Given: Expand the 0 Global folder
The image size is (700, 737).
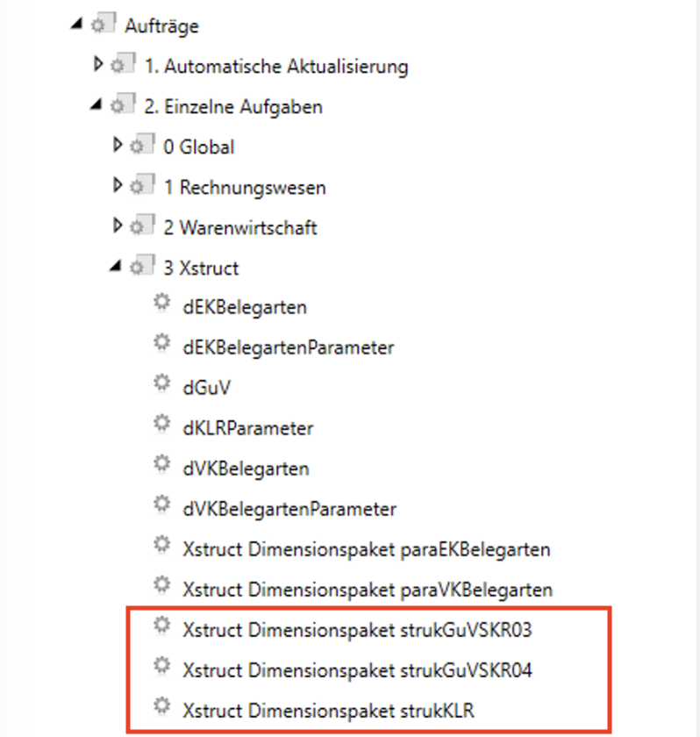Looking at the screenshot, I should point(118,146).
